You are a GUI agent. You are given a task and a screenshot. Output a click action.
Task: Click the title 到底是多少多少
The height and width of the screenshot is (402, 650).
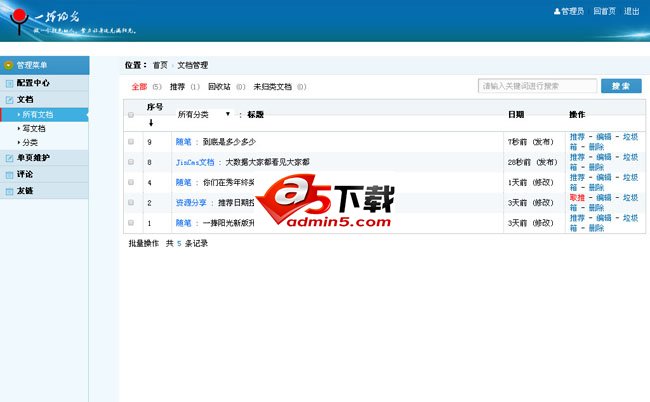[x=229, y=142]
